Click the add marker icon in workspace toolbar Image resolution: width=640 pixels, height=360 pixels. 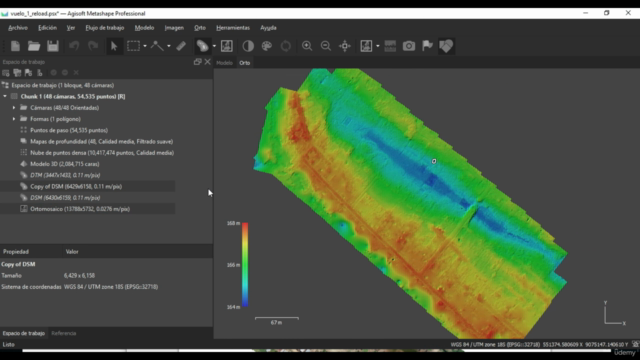pyautogui.click(x=28, y=73)
